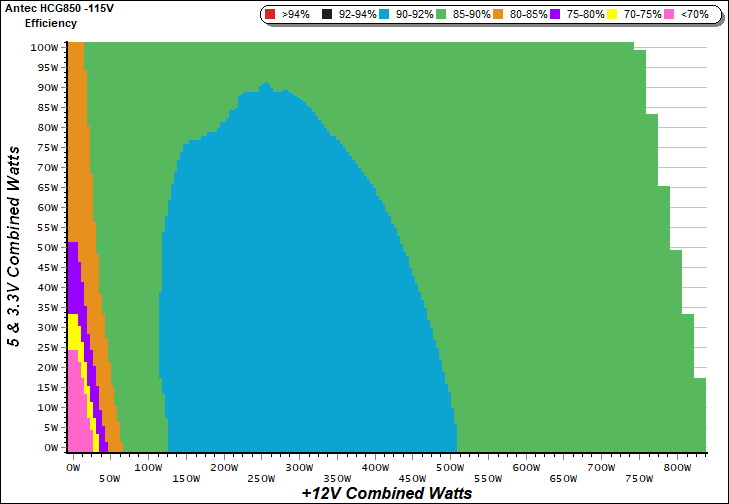Click the 400W tick on the horizontal axis

click(374, 467)
